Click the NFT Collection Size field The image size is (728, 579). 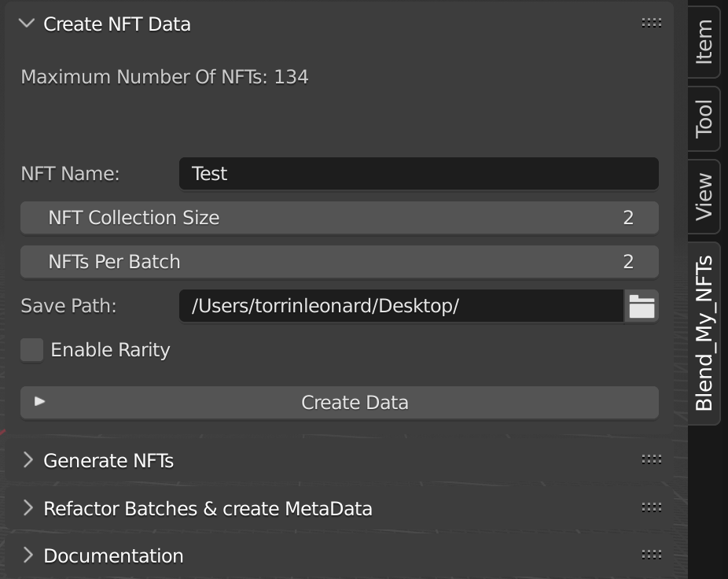tap(340, 217)
